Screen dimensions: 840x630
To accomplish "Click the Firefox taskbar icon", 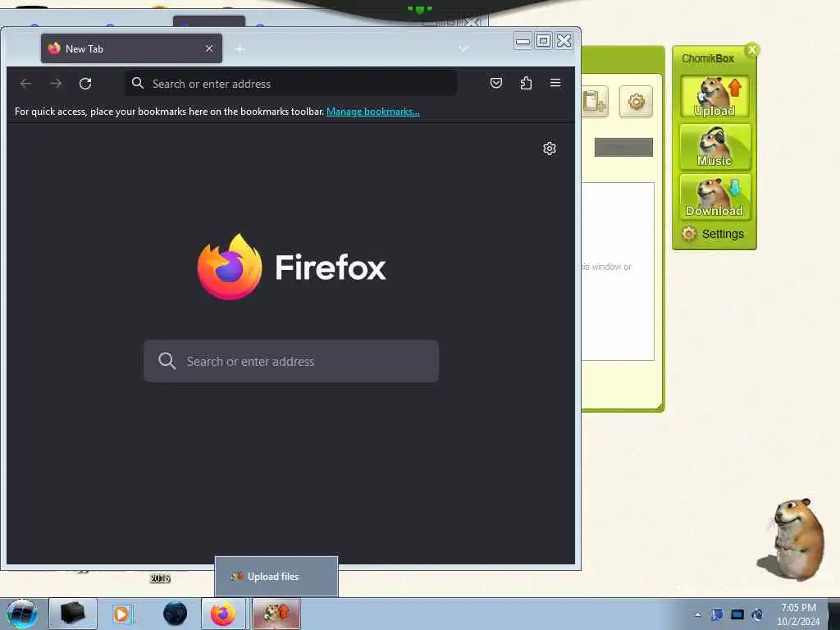I will click(x=223, y=614).
